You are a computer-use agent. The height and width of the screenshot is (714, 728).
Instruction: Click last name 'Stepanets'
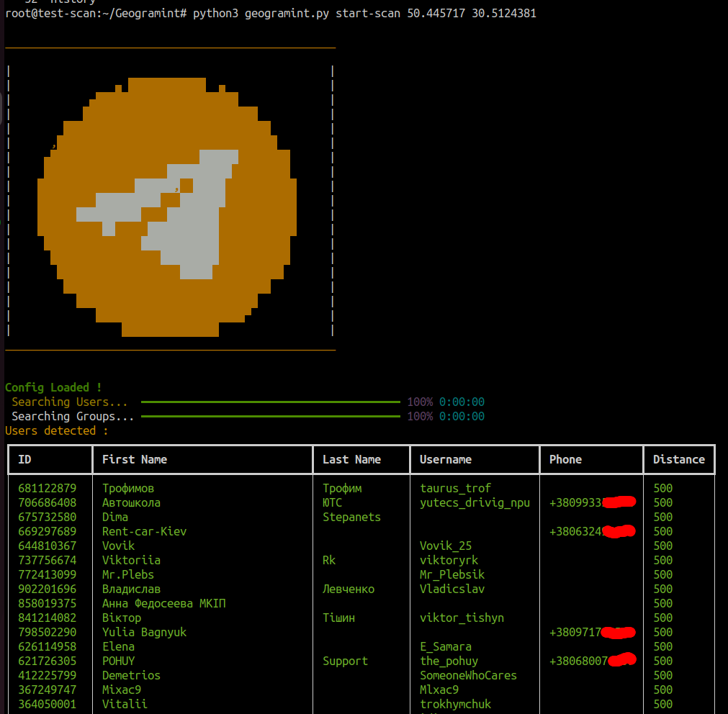coord(352,517)
